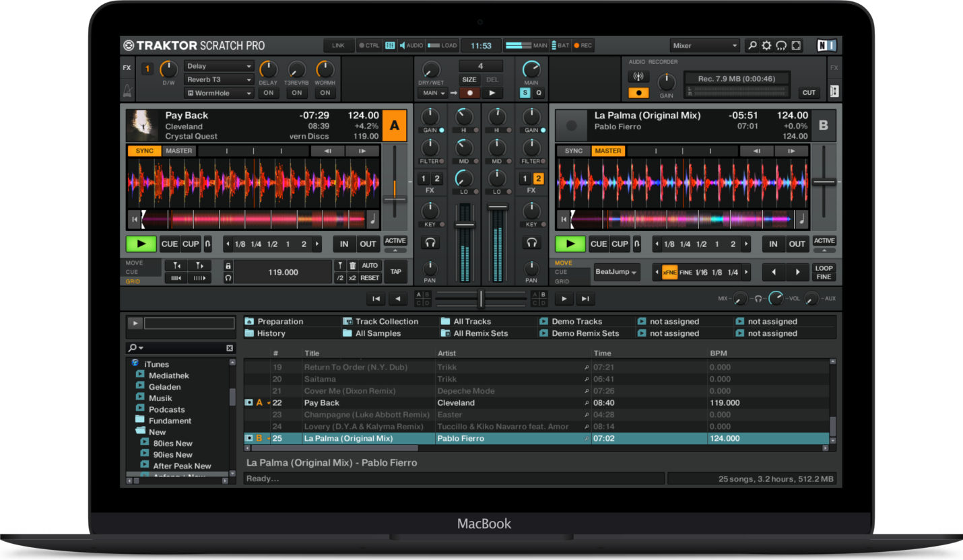Open Traktor preferences via the gear icon
The width and height of the screenshot is (963, 560).
[766, 45]
